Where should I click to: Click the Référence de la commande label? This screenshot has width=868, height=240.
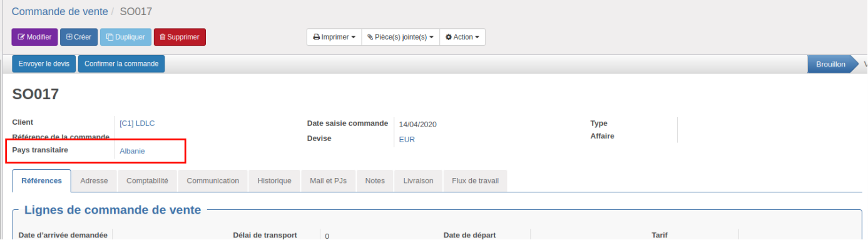tap(61, 137)
